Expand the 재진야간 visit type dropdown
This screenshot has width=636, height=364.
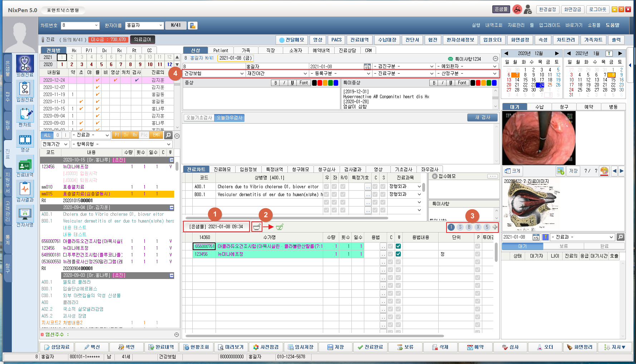(277, 74)
